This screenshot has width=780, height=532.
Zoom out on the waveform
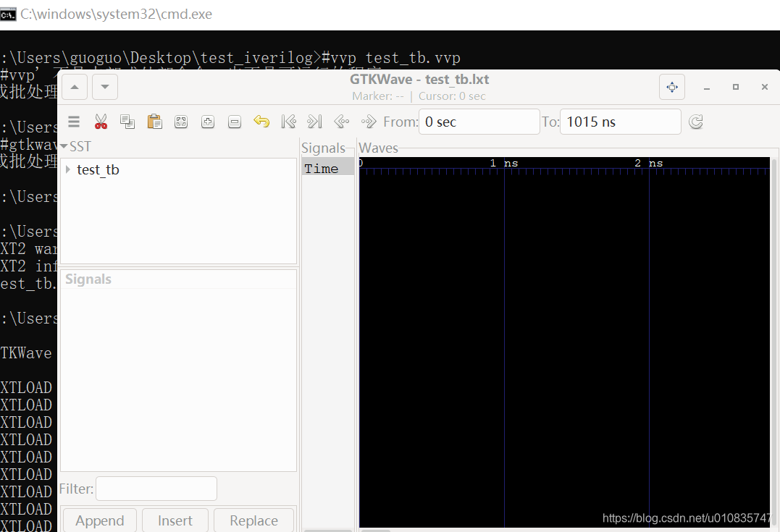[x=235, y=121]
